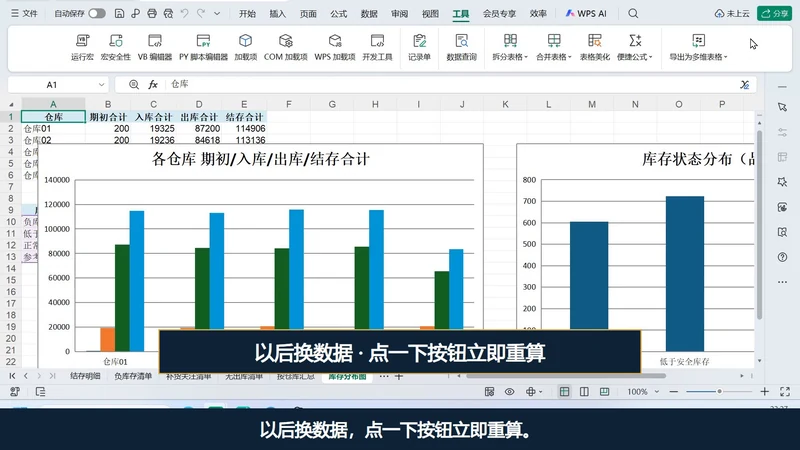
Task: Open the PY 脚本编辑器
Action: [203, 47]
